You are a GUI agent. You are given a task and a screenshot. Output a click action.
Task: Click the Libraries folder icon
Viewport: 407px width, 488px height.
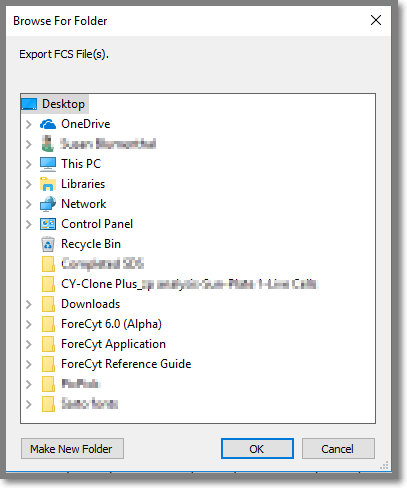pos(48,184)
